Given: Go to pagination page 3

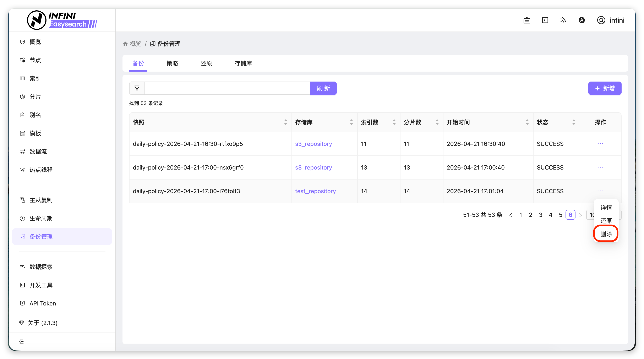Looking at the screenshot, I should point(540,215).
